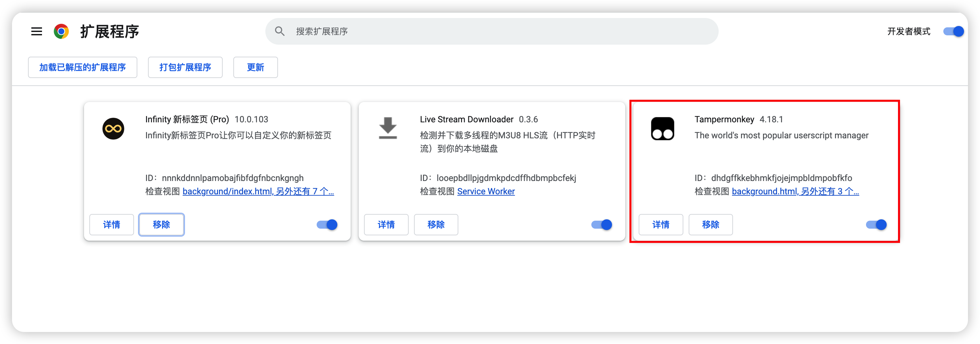Remove the Infinity extension via 移除
Image resolution: width=980 pixels, height=344 pixels.
tap(161, 225)
